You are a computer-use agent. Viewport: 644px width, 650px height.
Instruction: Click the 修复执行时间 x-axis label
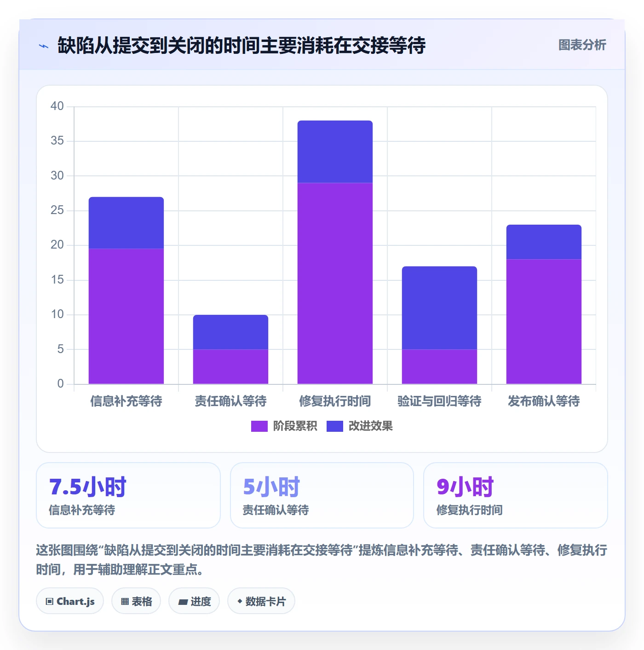pos(335,401)
